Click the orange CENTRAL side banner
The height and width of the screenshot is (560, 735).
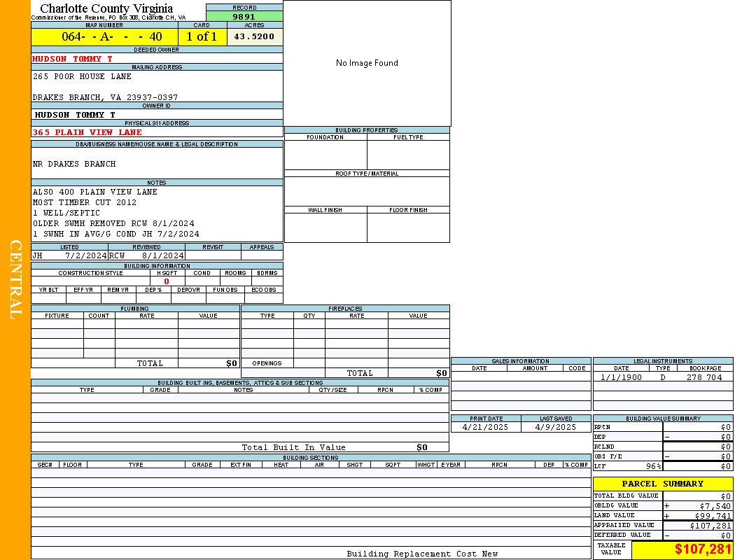(x=15, y=280)
